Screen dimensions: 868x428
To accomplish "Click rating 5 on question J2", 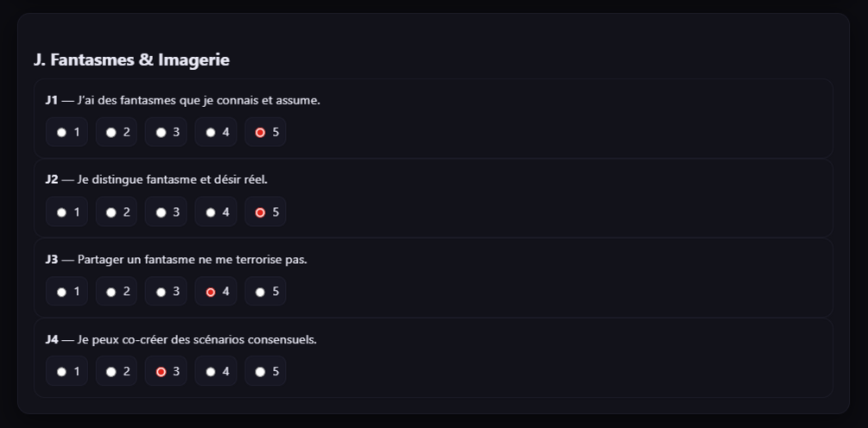I will click(260, 212).
